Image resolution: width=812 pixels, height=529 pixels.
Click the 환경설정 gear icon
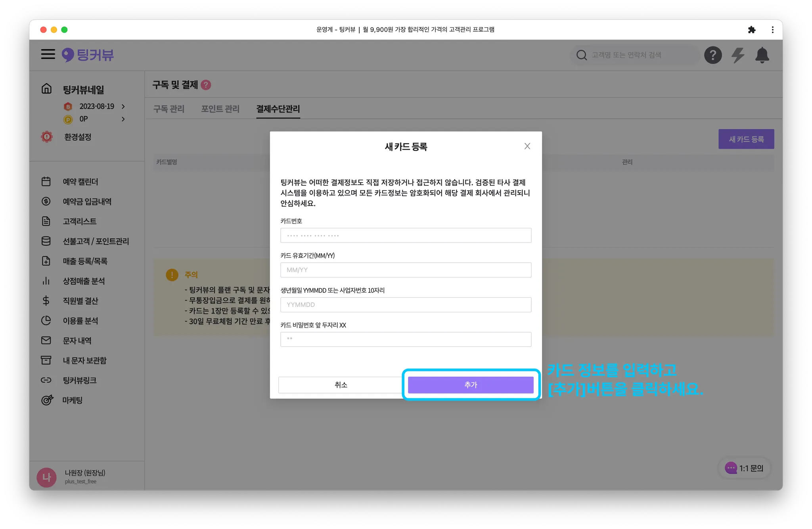coord(47,137)
